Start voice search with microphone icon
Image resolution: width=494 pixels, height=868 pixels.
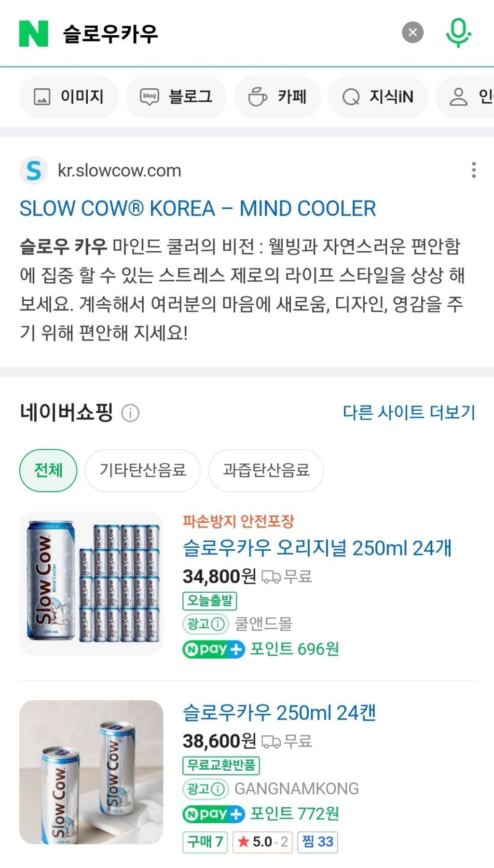pyautogui.click(x=457, y=33)
